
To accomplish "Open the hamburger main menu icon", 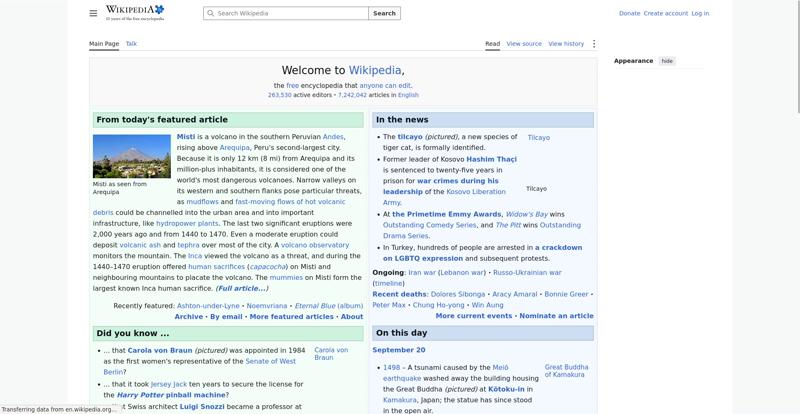I will [x=93, y=13].
